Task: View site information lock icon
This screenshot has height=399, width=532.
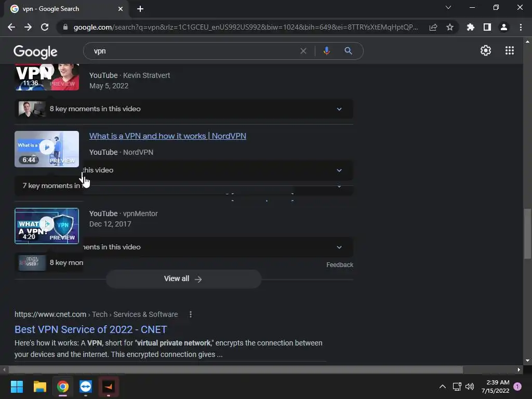Action: 65,27
